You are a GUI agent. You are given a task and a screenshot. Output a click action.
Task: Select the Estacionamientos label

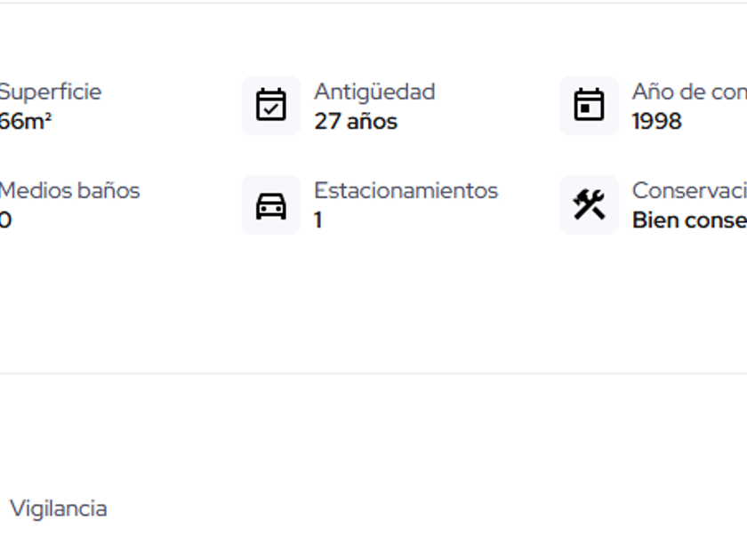406,190
